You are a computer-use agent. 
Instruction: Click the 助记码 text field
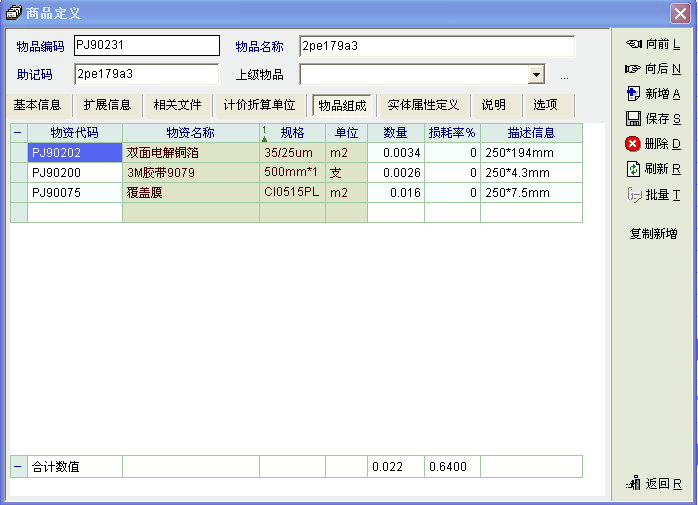coord(146,75)
